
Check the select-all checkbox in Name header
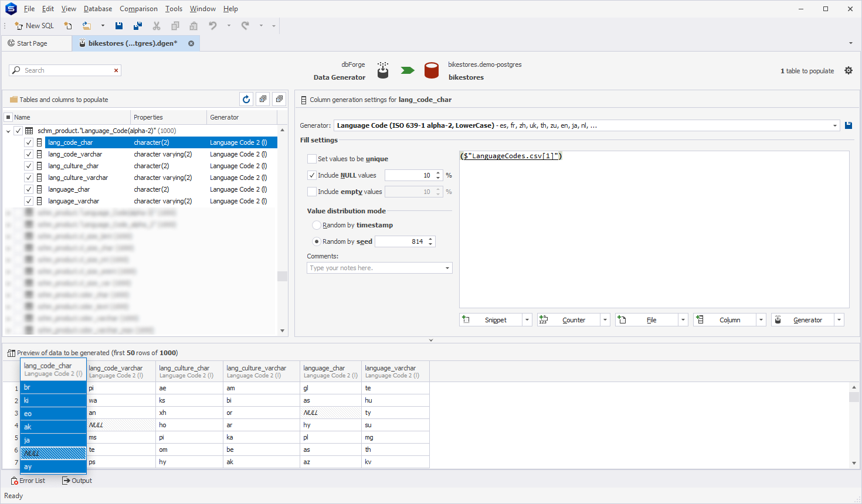pyautogui.click(x=8, y=117)
